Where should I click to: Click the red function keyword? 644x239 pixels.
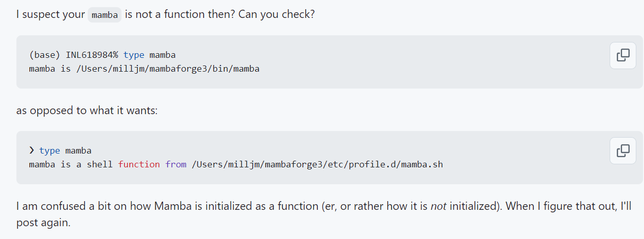coord(139,164)
